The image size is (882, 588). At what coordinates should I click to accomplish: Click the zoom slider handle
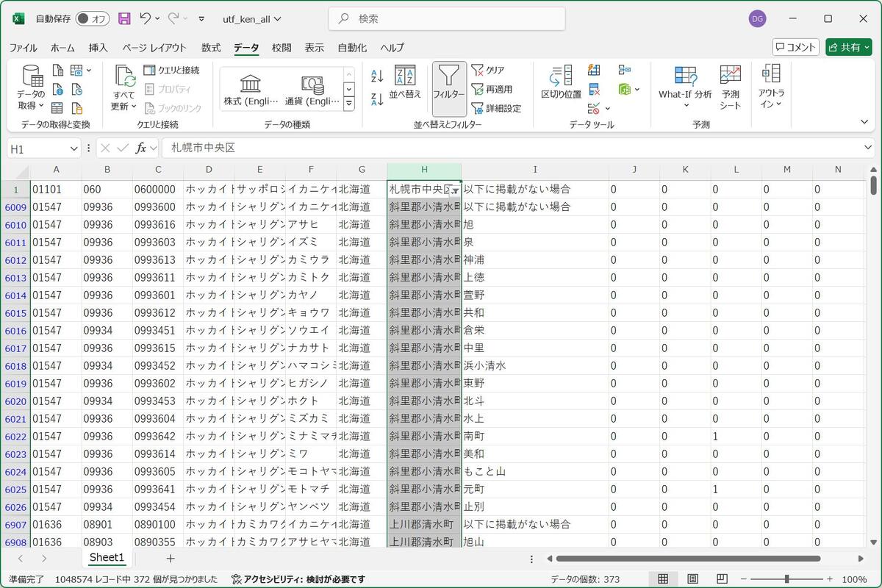click(x=787, y=579)
